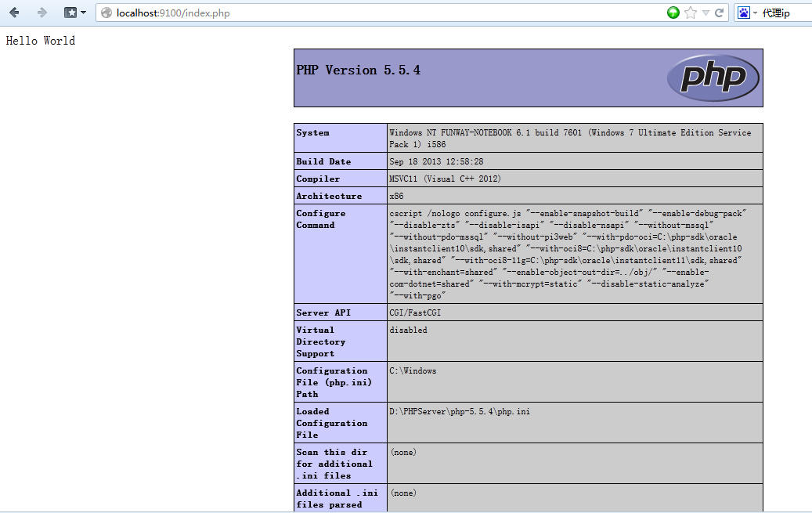This screenshot has width=812, height=513.
Task: Click the Hello World text
Action: (41, 41)
